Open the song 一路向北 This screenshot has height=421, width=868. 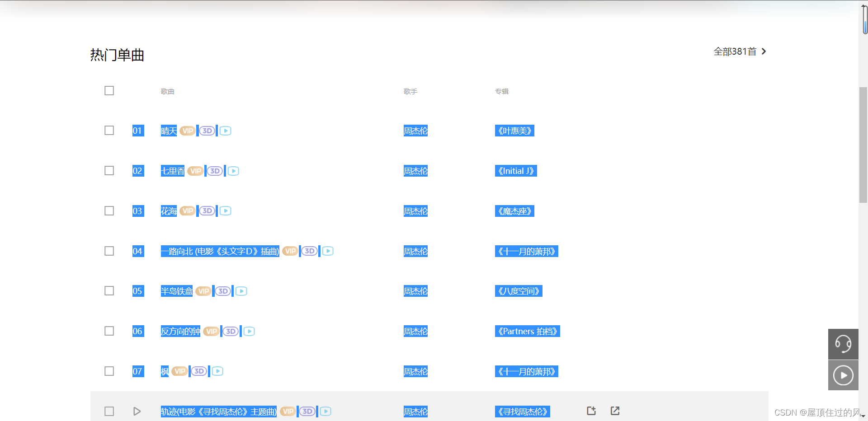[220, 252]
